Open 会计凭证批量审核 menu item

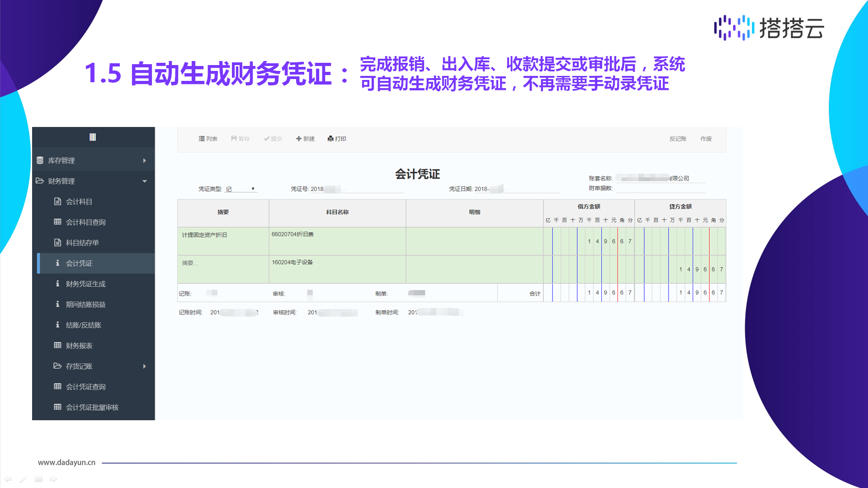click(x=92, y=407)
